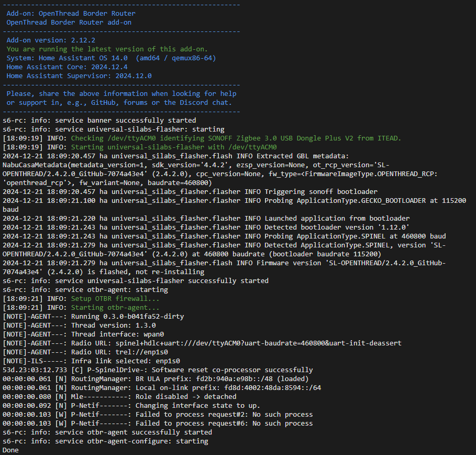This screenshot has height=455, width=476.
Task: Click the word "GitHub" in the support message
Action: pos(105,103)
